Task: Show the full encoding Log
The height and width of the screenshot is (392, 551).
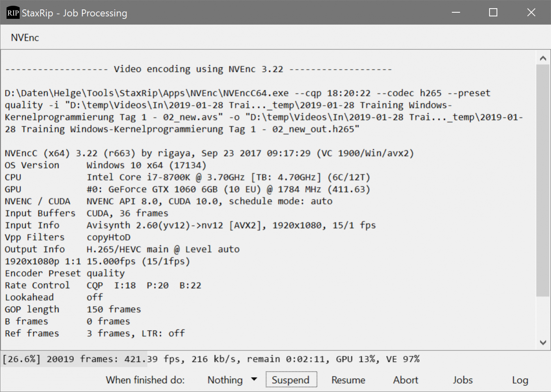Action: tap(520, 380)
